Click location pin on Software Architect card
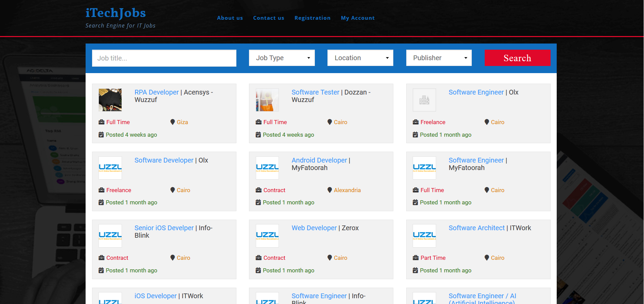644x304 pixels. tap(487, 258)
